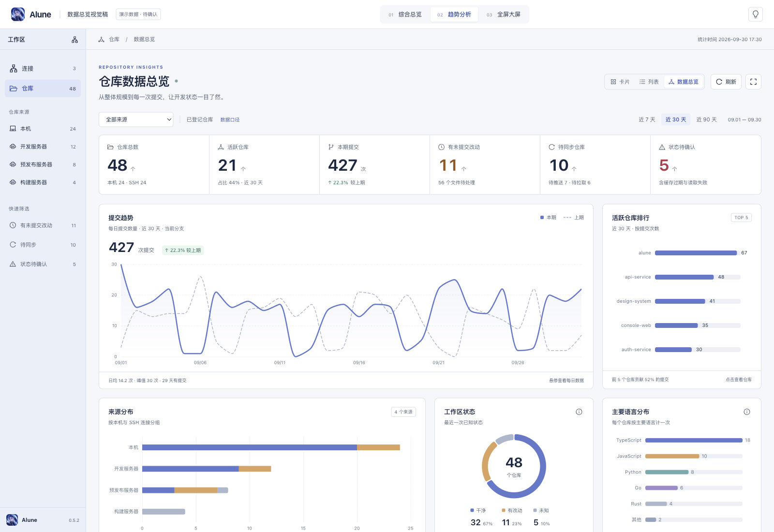
Task: Click the 数据口径 link
Action: 230,120
